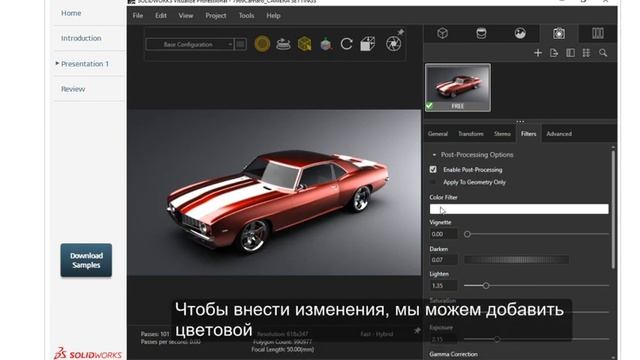Click the plus icon to add camera
This screenshot has height=360, width=640.
(538, 53)
